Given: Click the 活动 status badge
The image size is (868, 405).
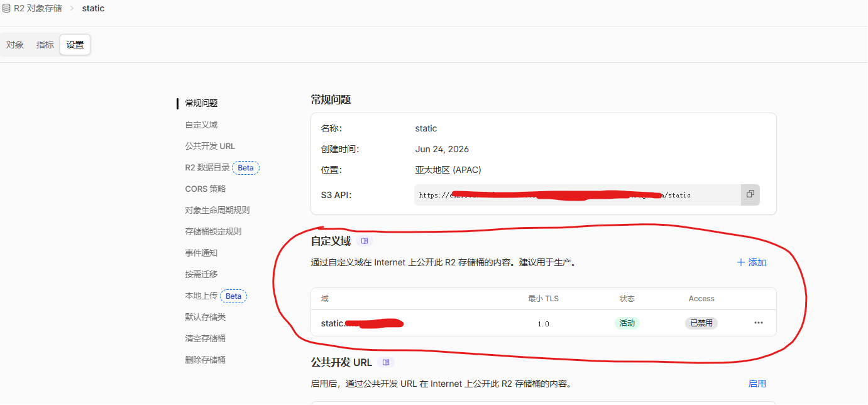Looking at the screenshot, I should pos(627,323).
